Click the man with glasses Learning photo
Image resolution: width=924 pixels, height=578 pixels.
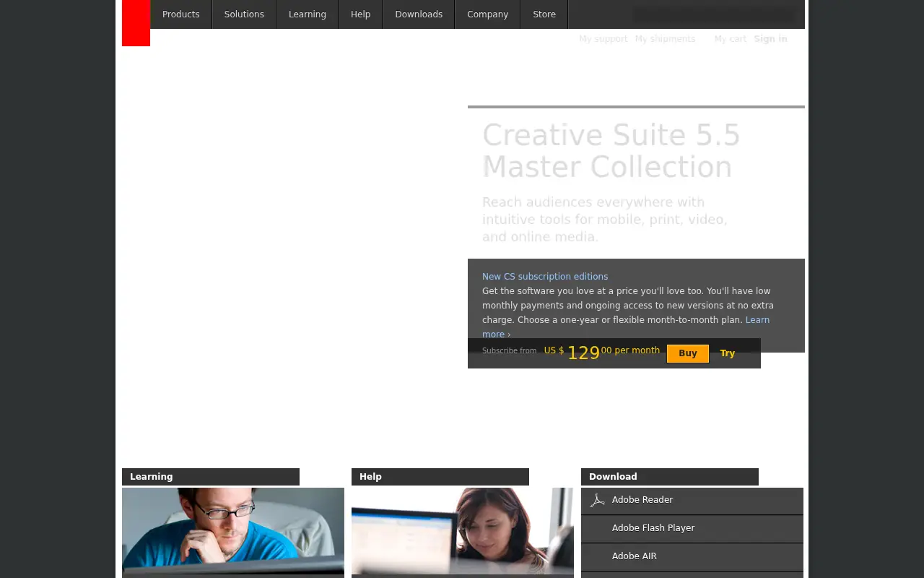pos(233,532)
